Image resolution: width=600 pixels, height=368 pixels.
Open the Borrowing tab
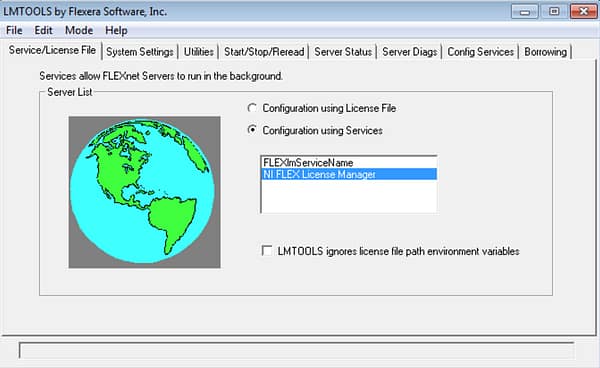point(545,52)
